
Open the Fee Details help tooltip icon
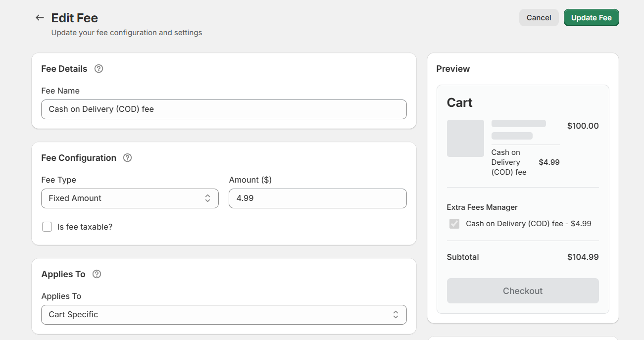point(99,68)
